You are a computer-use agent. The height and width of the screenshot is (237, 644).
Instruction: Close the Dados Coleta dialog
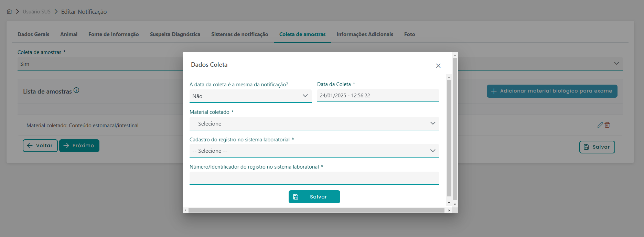coord(438,66)
